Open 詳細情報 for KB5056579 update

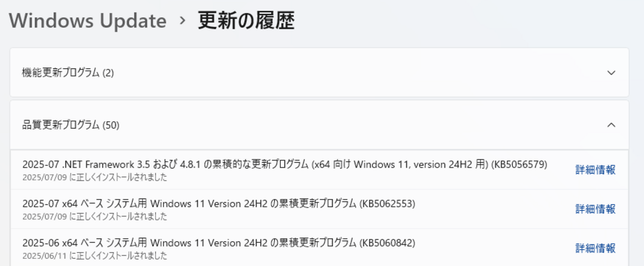595,170
